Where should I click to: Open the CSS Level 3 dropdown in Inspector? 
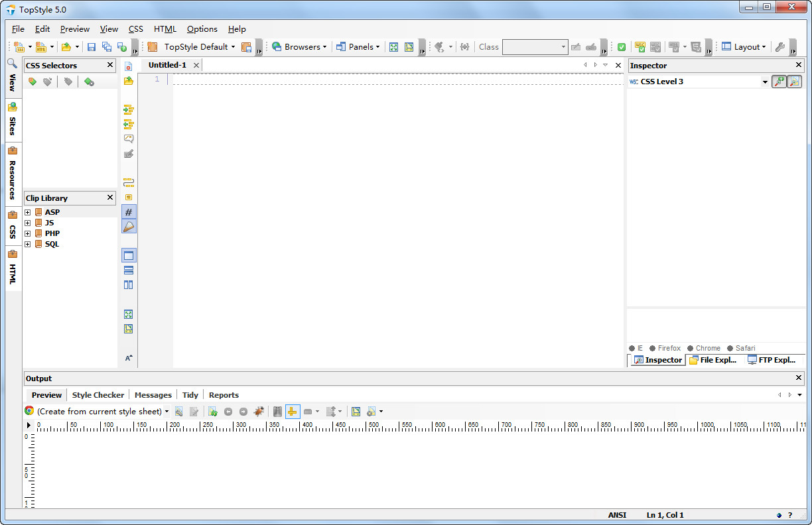tap(765, 82)
